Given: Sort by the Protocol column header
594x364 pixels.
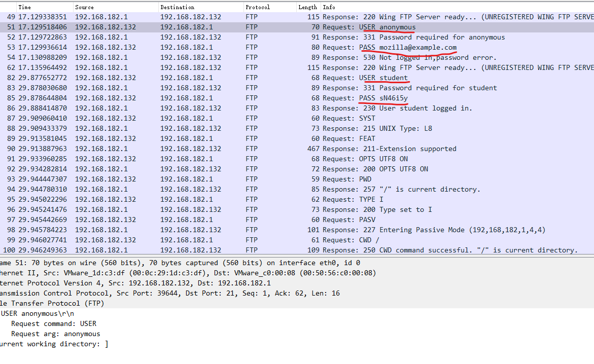Looking at the screenshot, I should [x=270, y=7].
